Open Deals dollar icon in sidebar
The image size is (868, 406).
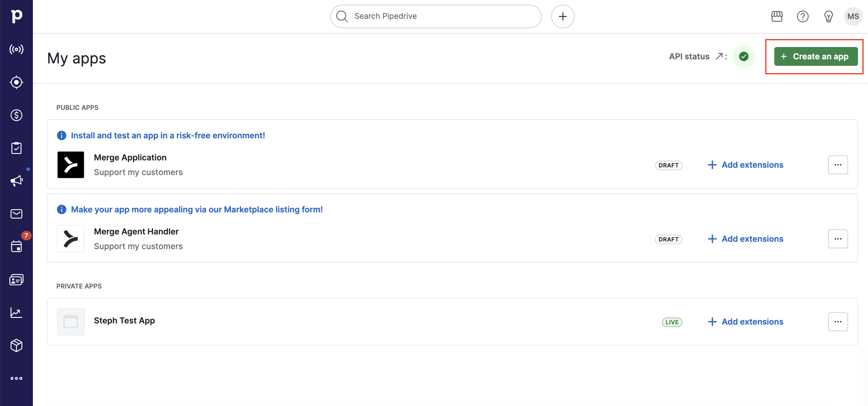click(16, 115)
